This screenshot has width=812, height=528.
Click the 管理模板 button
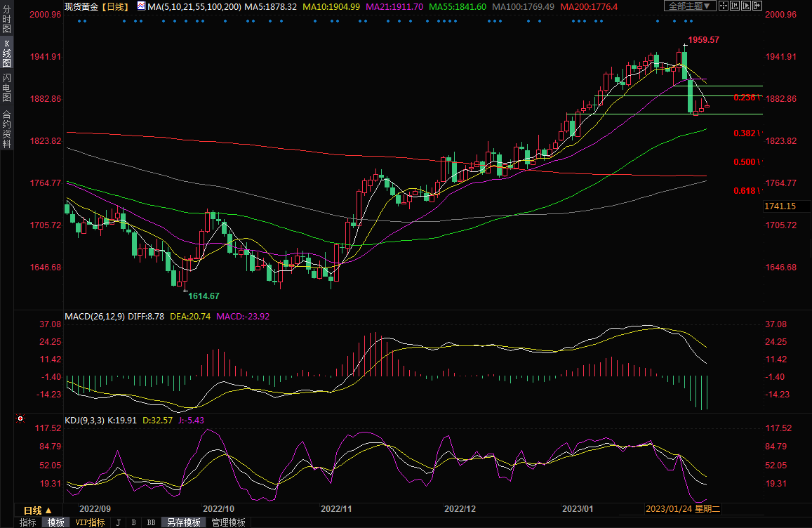point(229,522)
